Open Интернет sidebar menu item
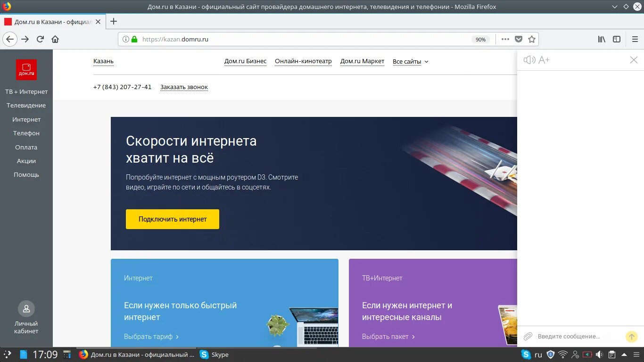 (26, 120)
